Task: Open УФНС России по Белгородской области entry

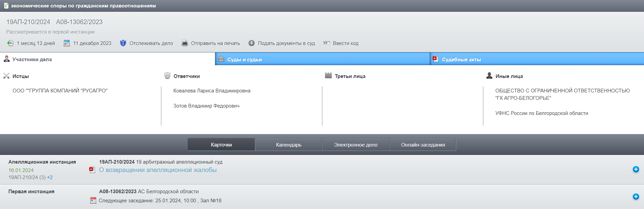Action: (x=542, y=113)
